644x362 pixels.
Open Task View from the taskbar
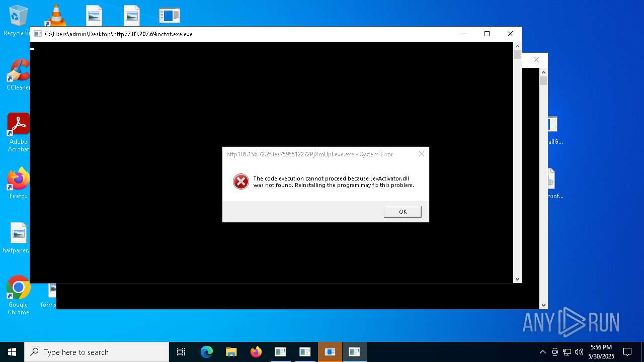tap(181, 352)
